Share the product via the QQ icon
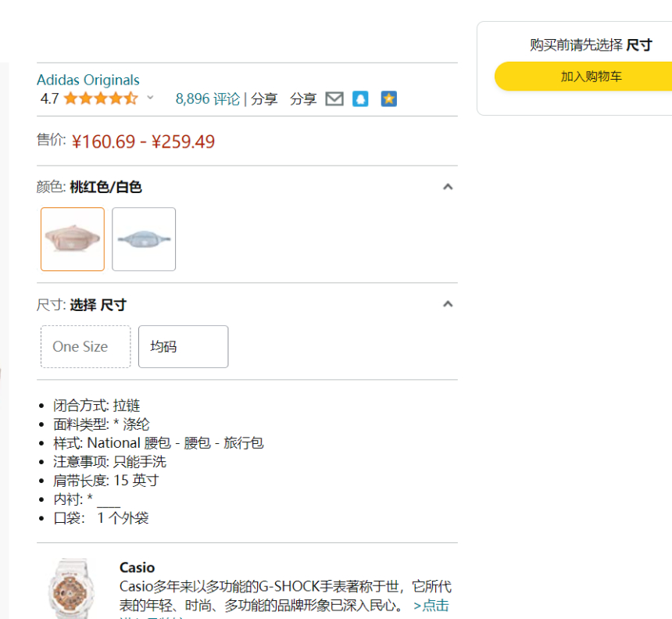 pyautogui.click(x=360, y=98)
